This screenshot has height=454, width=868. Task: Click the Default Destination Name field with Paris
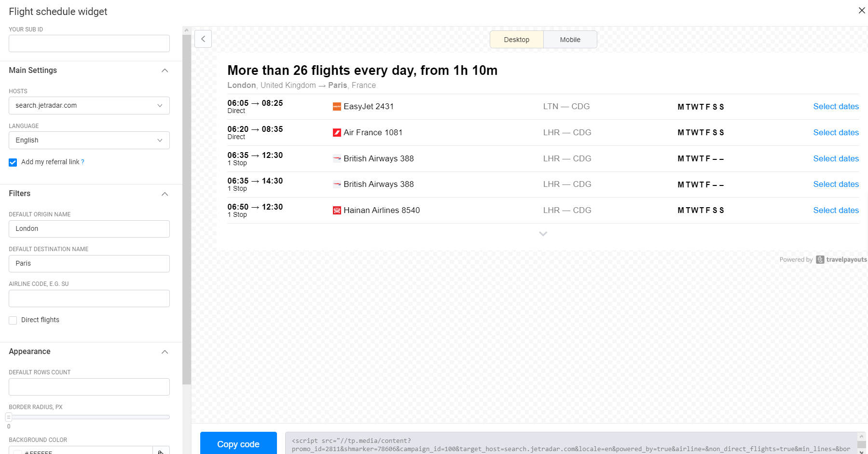click(89, 264)
